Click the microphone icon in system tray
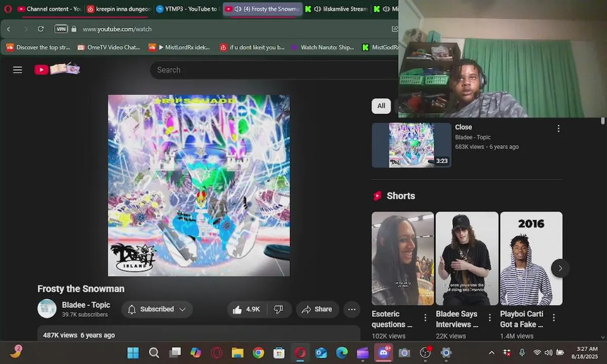 pos(522,352)
